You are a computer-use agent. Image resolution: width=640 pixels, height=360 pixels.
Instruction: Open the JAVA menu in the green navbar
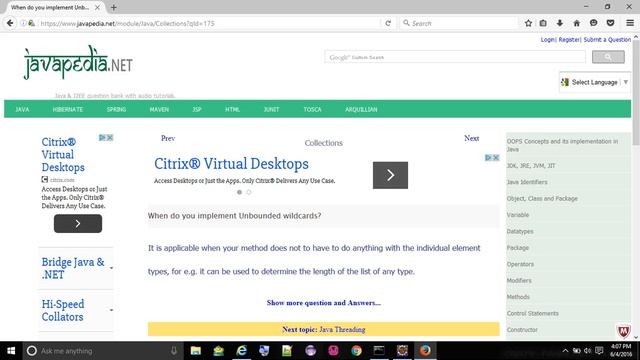click(22, 109)
